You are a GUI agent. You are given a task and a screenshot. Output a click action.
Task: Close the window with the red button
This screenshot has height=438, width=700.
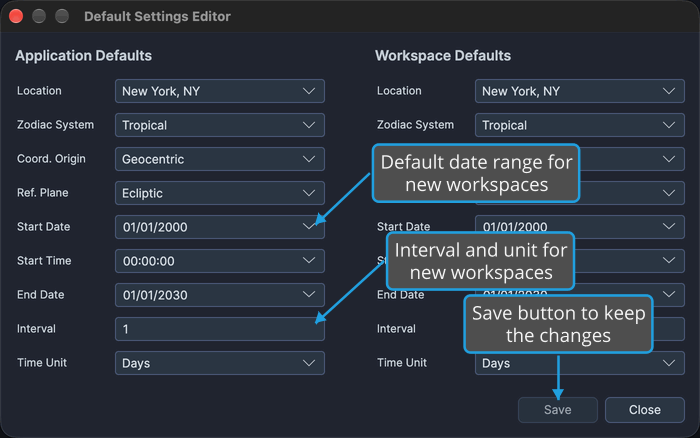pyautogui.click(x=16, y=16)
